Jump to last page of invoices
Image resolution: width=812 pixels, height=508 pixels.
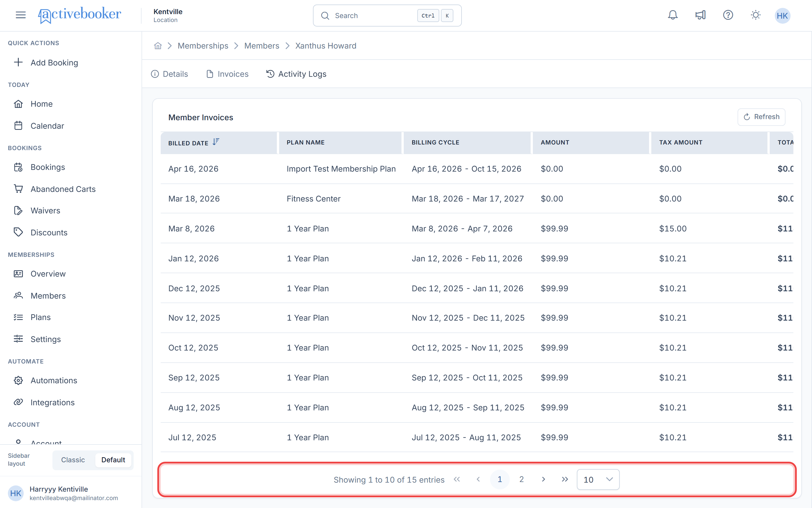pos(565,479)
